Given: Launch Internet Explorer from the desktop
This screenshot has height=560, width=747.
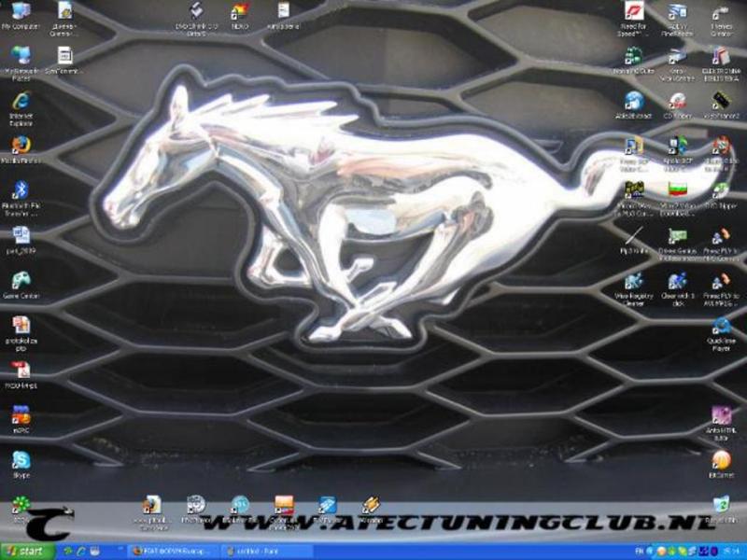Looking at the screenshot, I should click(20, 101).
